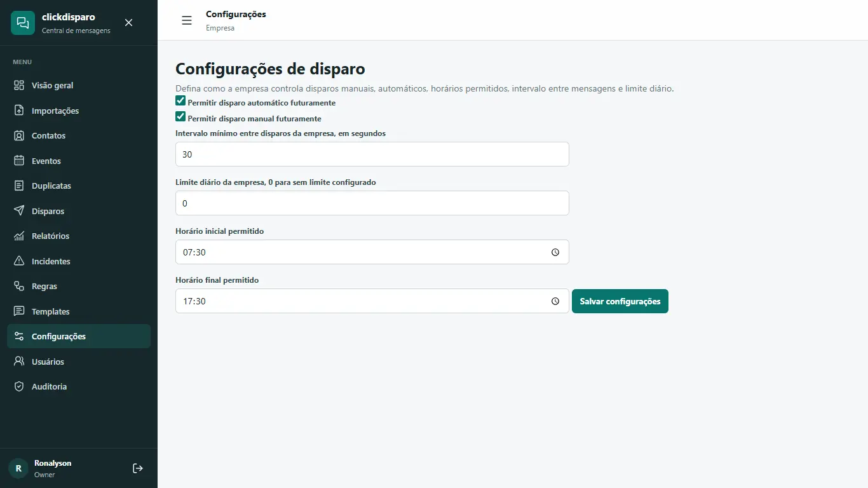This screenshot has width=868, height=488.
Task: Click the Duplicatas document icon
Action: [19, 186]
